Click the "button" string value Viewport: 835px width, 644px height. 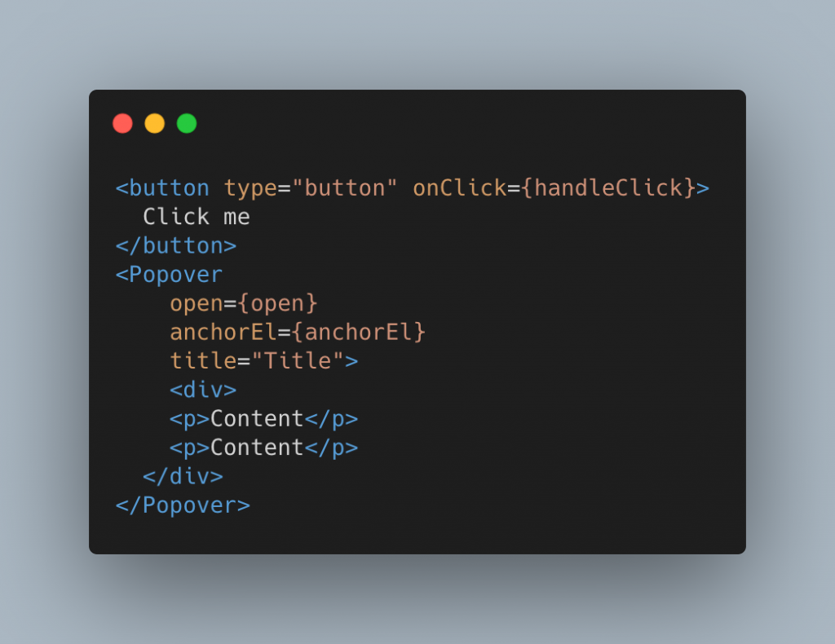pos(345,188)
